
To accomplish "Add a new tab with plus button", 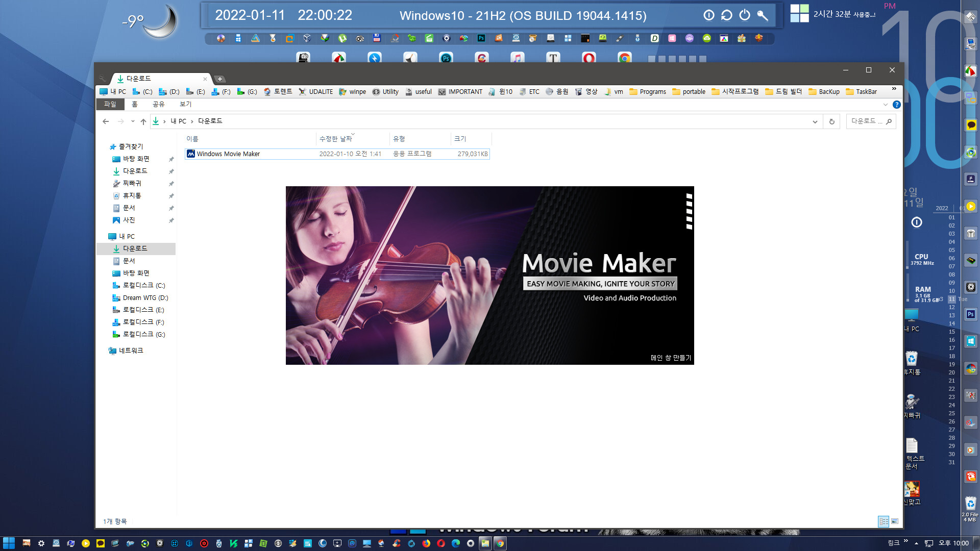I will 220,79.
